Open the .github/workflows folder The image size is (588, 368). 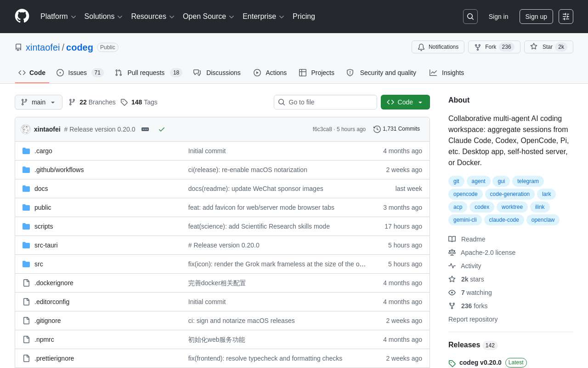[x=59, y=170]
